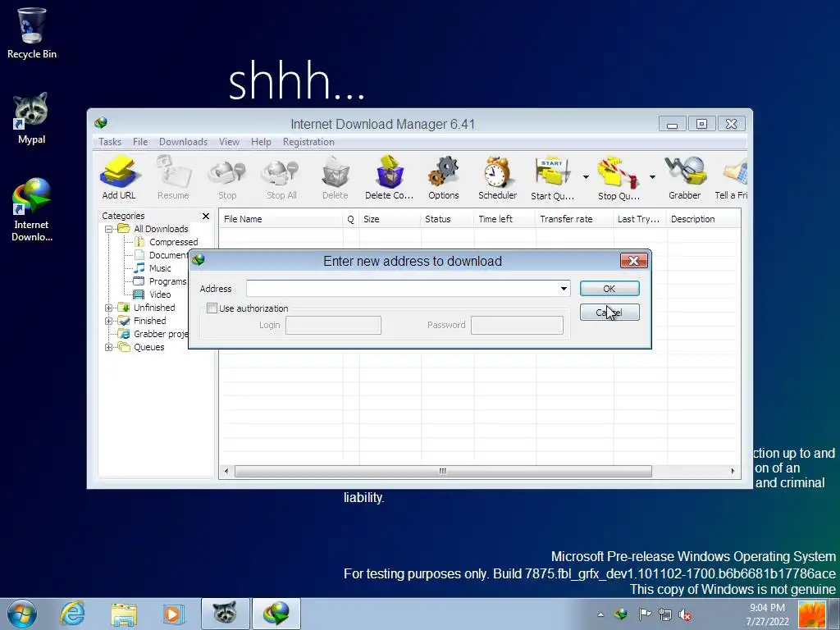The height and width of the screenshot is (630, 840).
Task: Sort by Status column header
Action: pyautogui.click(x=447, y=219)
